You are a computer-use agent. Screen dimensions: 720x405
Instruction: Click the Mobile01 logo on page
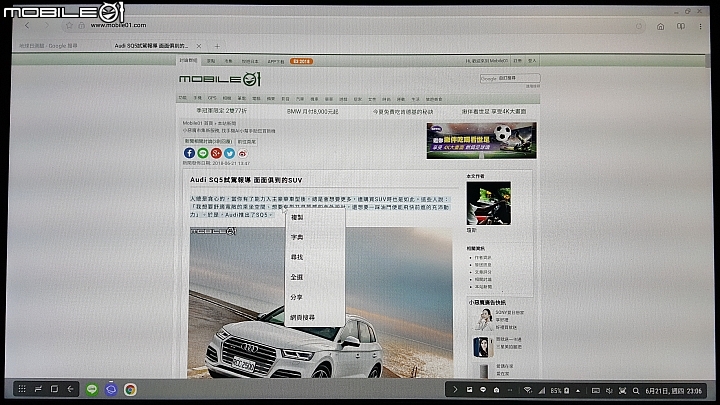[x=220, y=79]
